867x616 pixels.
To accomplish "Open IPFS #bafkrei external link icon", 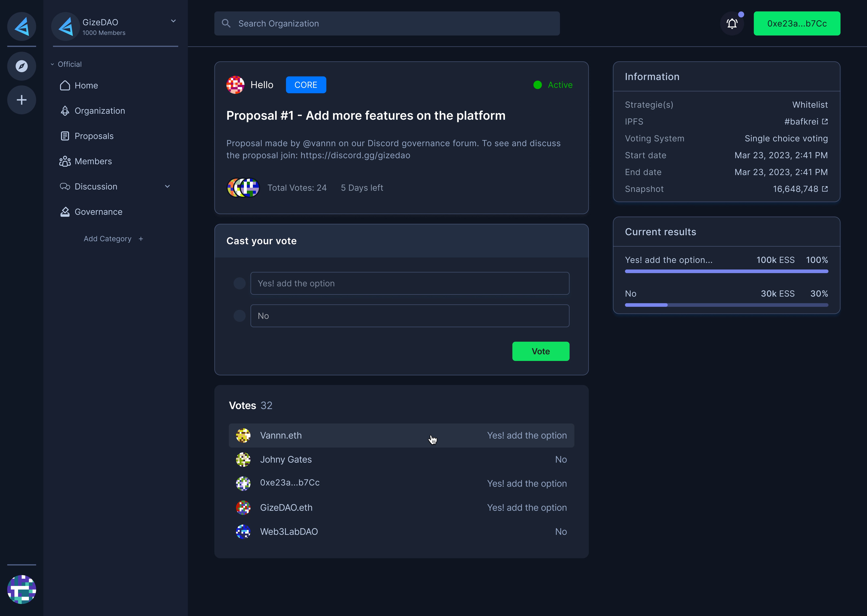I will [824, 121].
